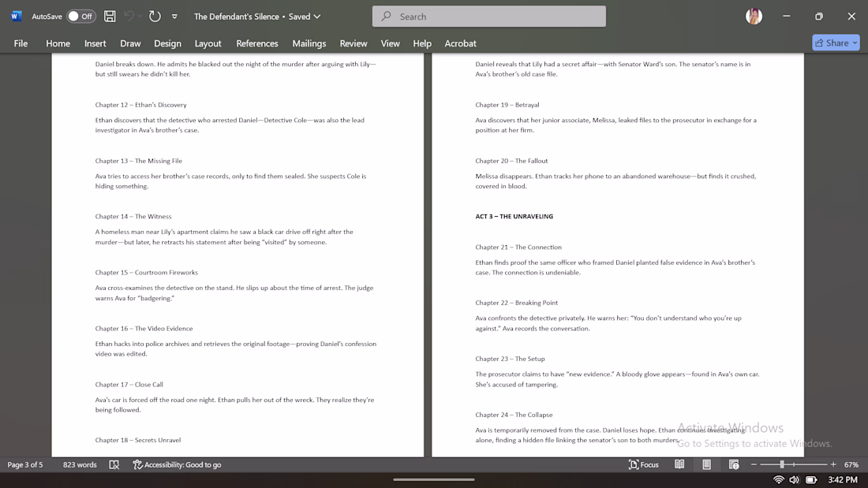This screenshot has width=868, height=488.
Task: Click the zoom slider handle
Action: [x=782, y=465]
